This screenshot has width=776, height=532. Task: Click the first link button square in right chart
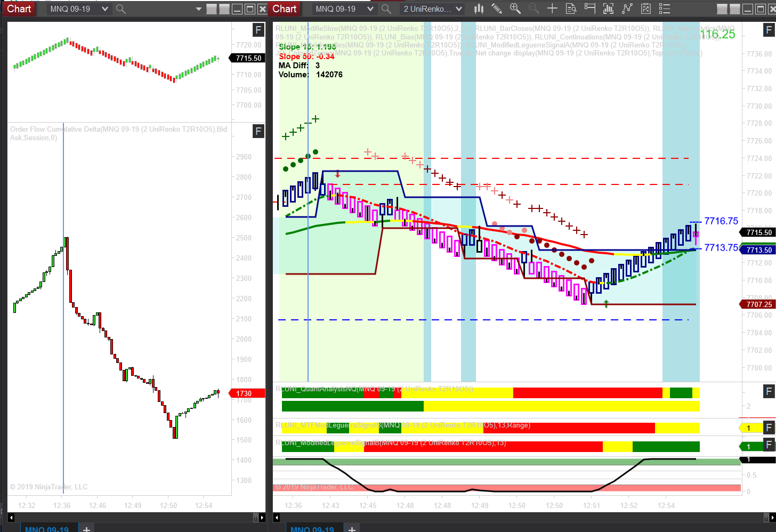point(722,9)
